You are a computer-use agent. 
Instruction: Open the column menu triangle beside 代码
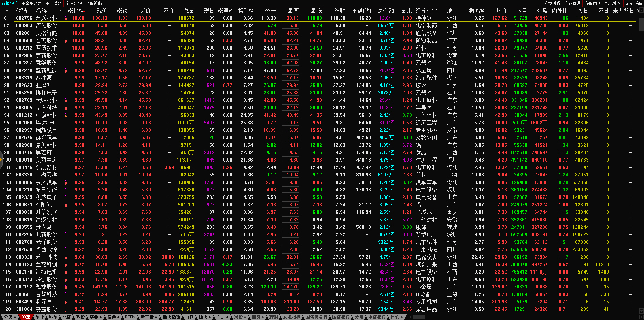coord(7,11)
